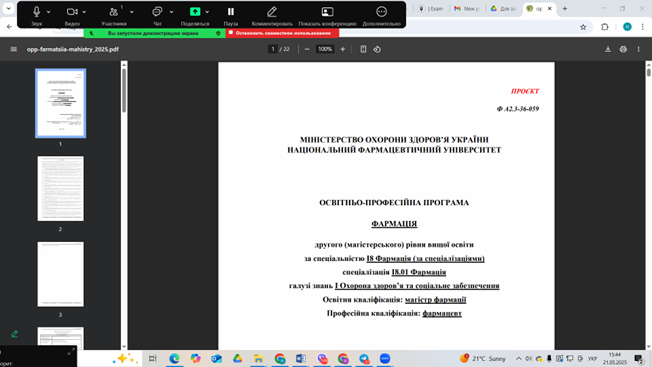Screen dimensions: 652x367
Task: Click the page number input field
Action: (273, 49)
